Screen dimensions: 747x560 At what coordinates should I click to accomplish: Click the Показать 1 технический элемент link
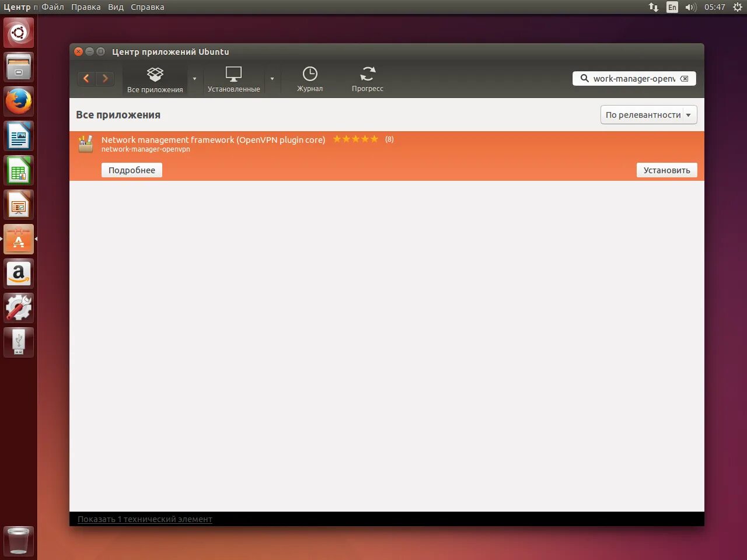[145, 519]
